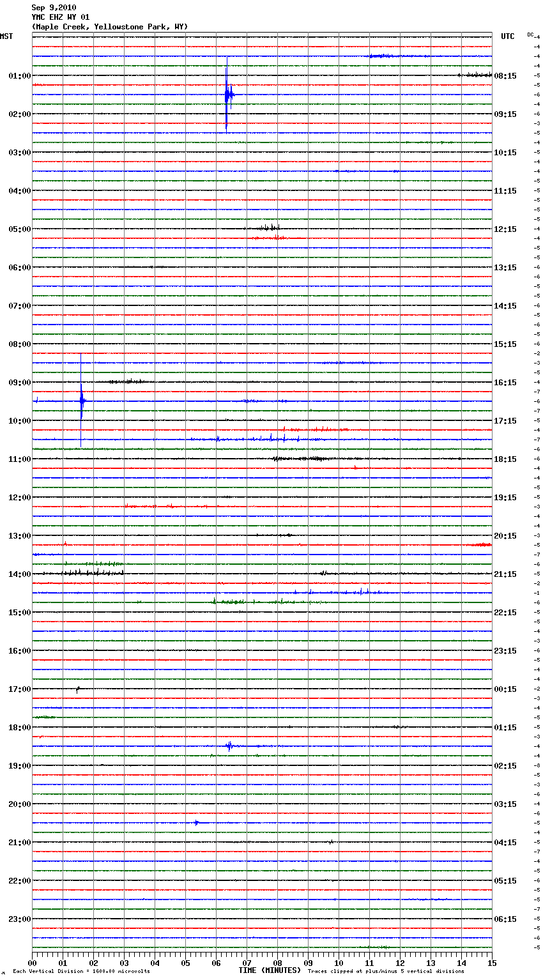Select the 20:00 MST row label
This screenshot has width=543, height=980.
point(19,804)
